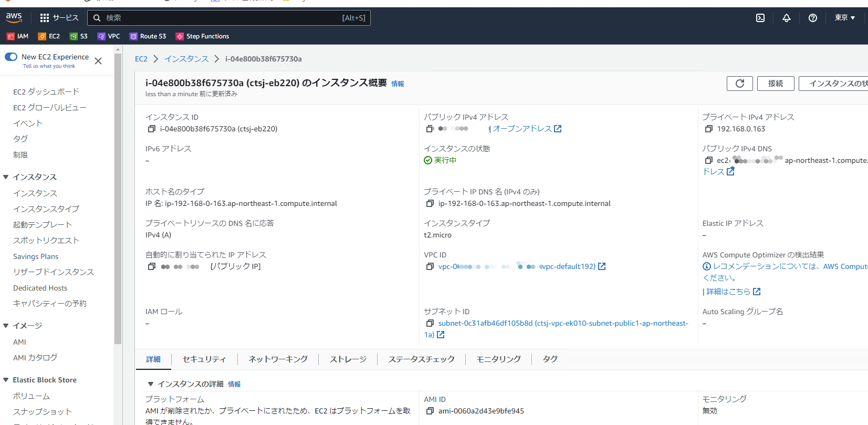Image resolution: width=868 pixels, height=425 pixels.
Task: Click EC2 in the breadcrumb
Action: (x=141, y=59)
